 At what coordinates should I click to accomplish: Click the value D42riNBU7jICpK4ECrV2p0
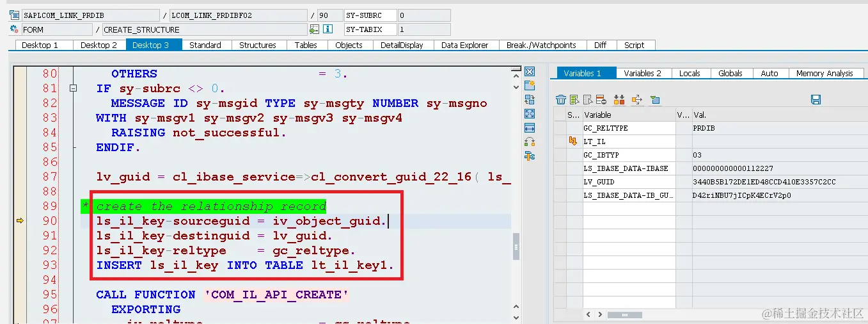pos(779,195)
